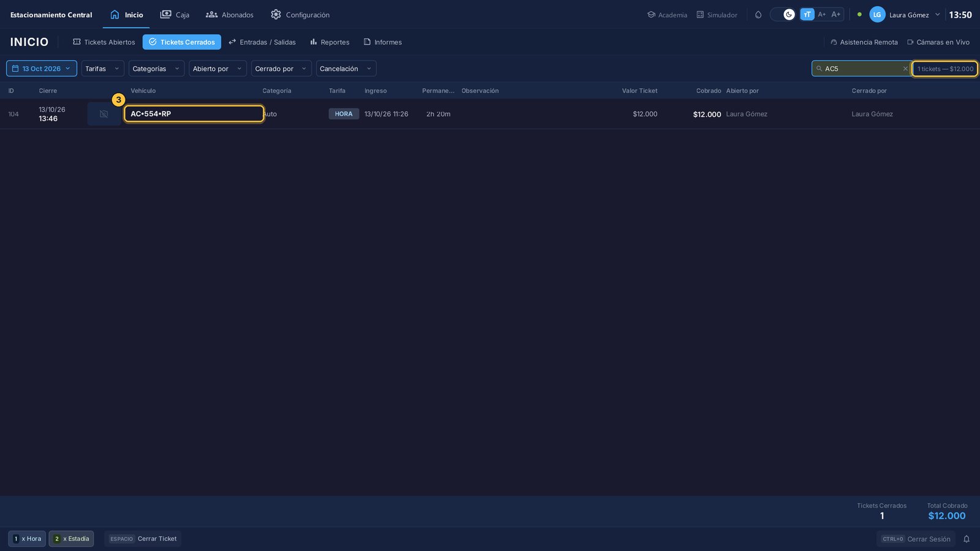980x551 pixels.
Task: Expand the Tarifas filter dropdown
Action: [103, 69]
